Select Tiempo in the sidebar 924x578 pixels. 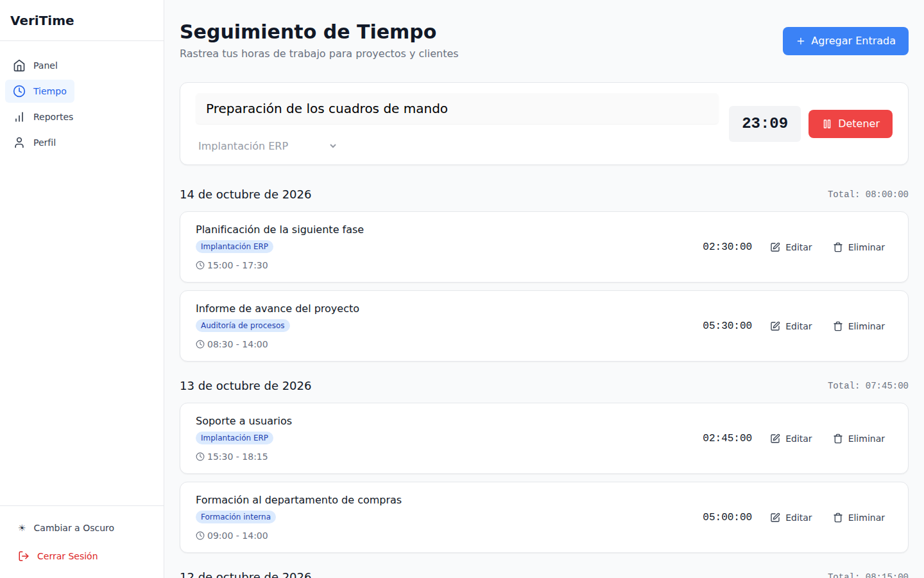click(40, 91)
